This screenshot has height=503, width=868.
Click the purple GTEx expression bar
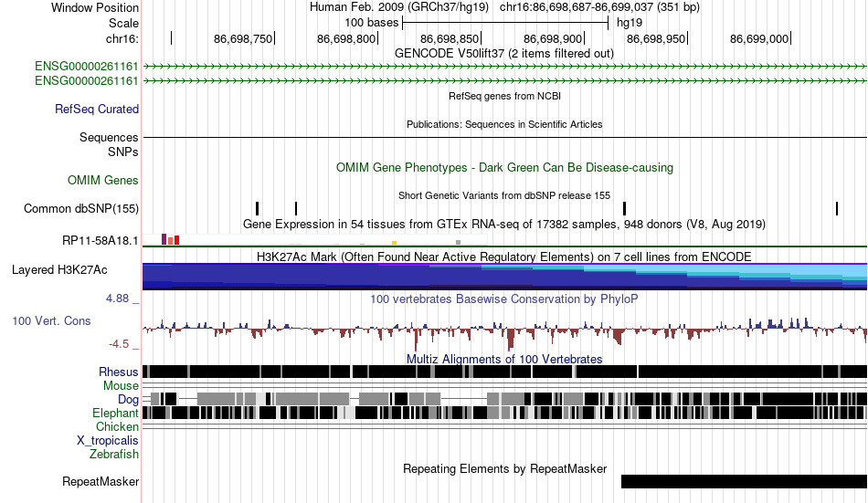point(164,239)
